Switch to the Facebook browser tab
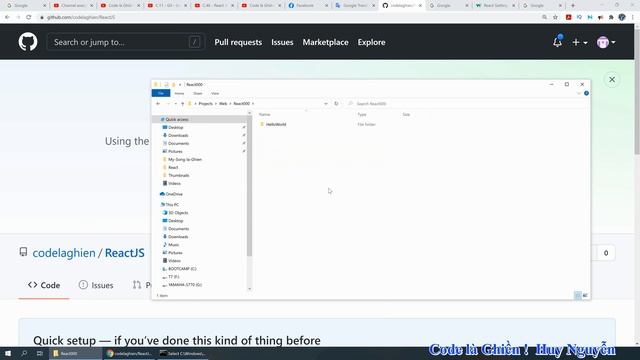The width and height of the screenshot is (640, 360). pos(308,6)
